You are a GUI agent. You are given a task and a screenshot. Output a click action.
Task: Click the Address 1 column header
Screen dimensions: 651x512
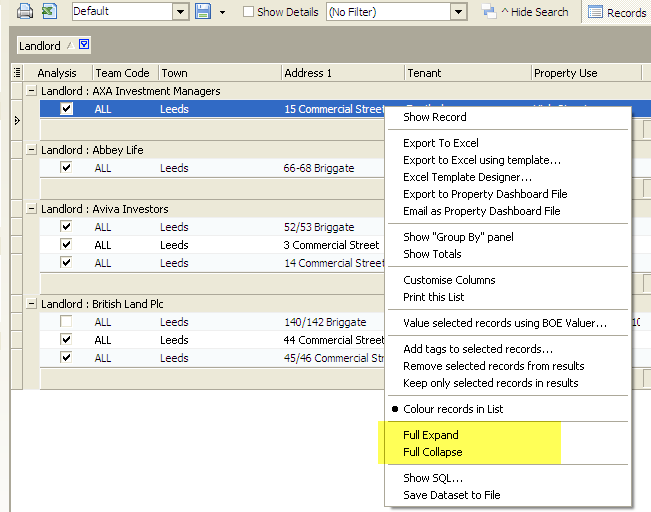[x=343, y=73]
